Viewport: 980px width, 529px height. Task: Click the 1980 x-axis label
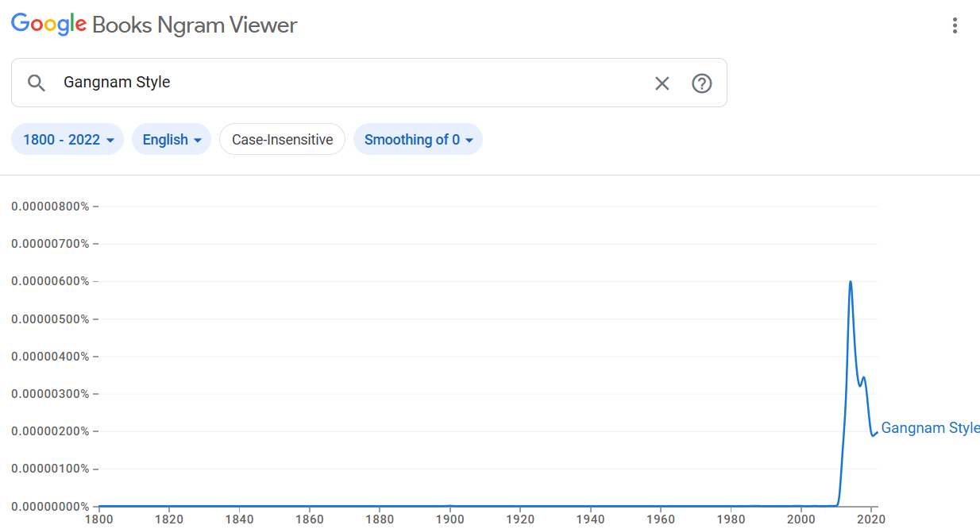[731, 519]
